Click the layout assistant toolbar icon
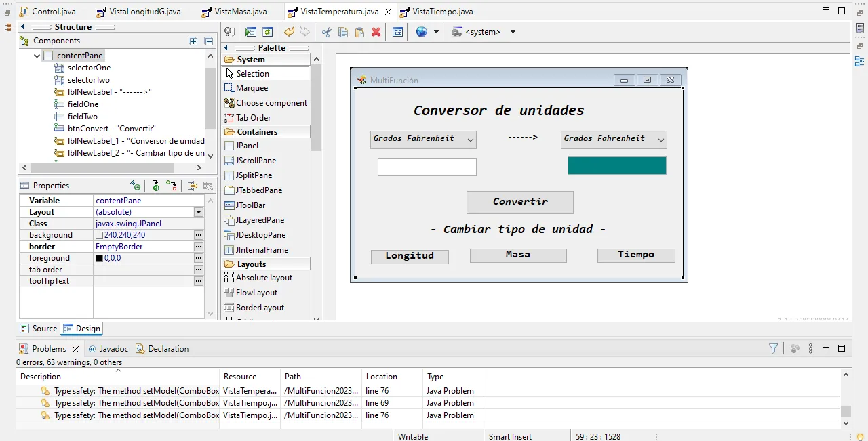The height and width of the screenshot is (441, 868). pyautogui.click(x=398, y=32)
